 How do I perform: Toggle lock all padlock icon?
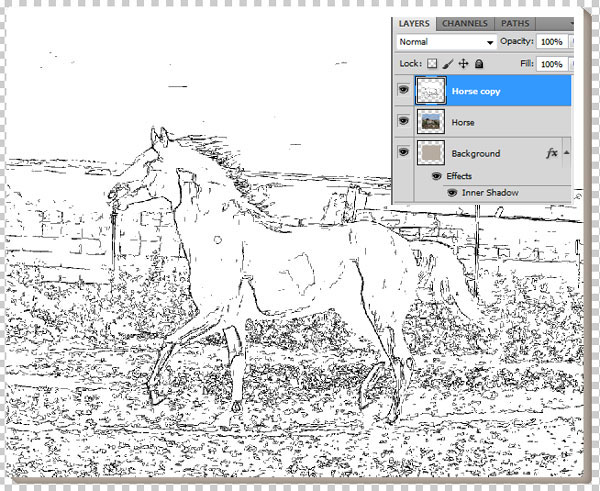(x=479, y=64)
